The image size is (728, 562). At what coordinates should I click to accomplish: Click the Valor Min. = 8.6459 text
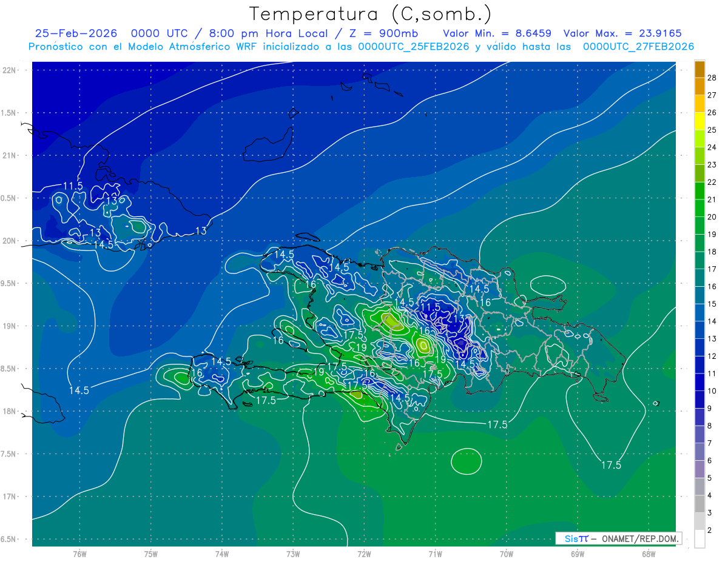497,34
